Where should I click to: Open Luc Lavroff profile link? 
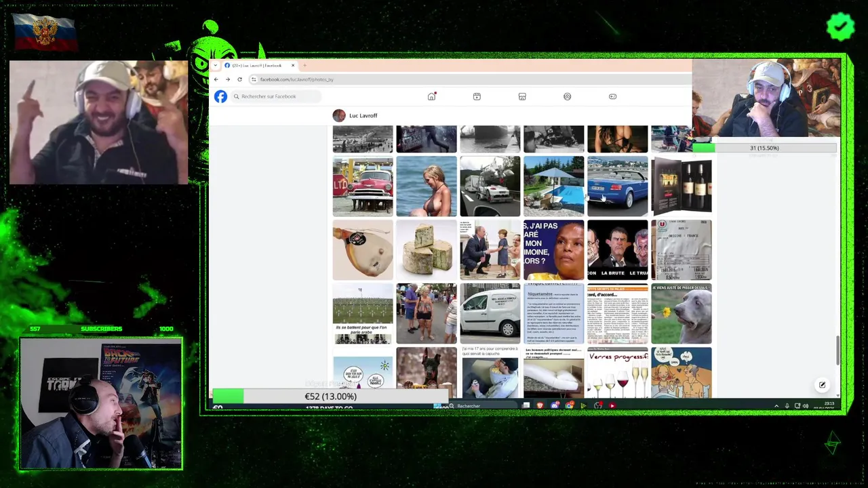click(363, 115)
